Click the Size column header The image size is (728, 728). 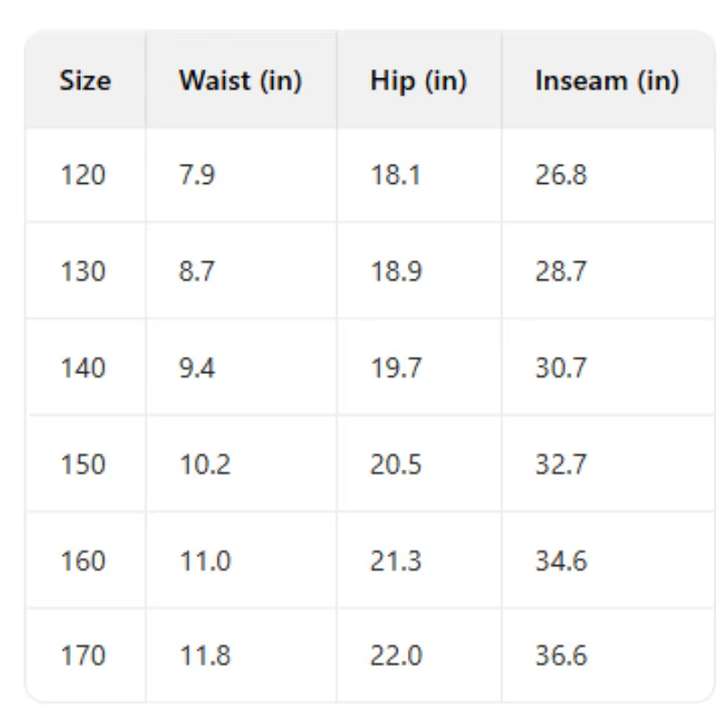[x=86, y=81]
